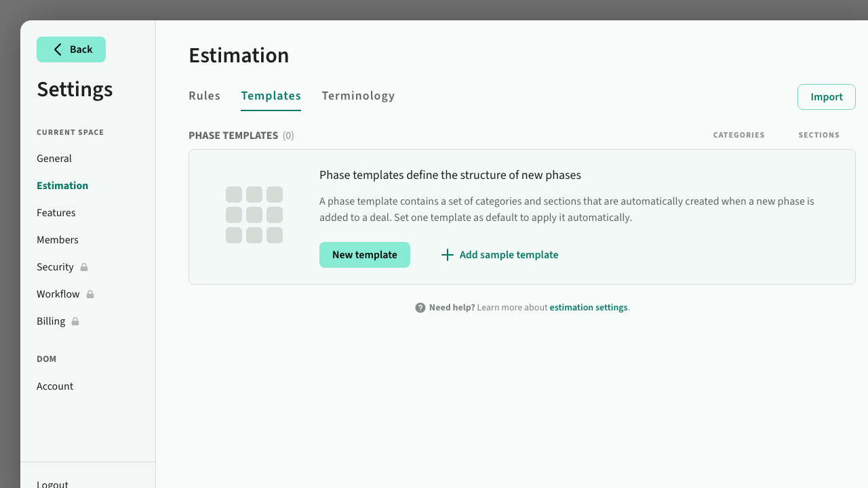Viewport: 868px width, 488px height.
Task: Go to General settings in sidebar
Action: point(54,159)
